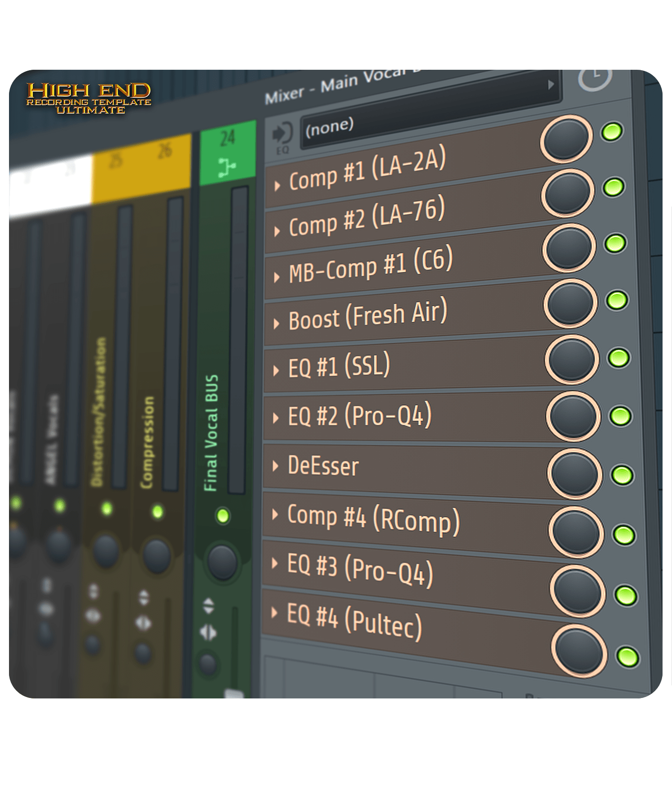Click the Final Vocal BUS pan knob

[x=222, y=561]
